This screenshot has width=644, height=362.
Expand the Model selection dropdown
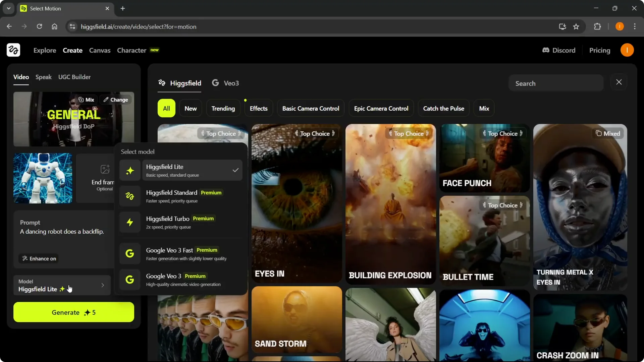click(61, 285)
